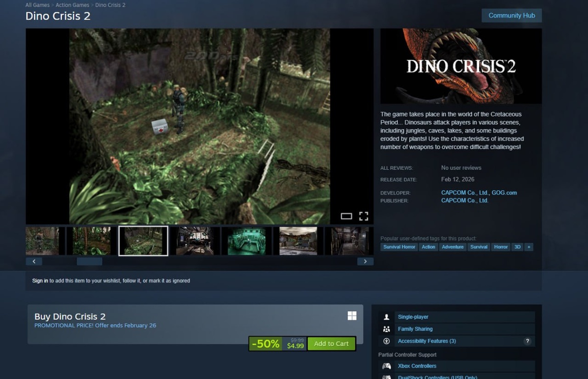Viewport: 588px width, 379px height.
Task: Select the highlighted third screenshot thumbnail
Action: (x=144, y=241)
